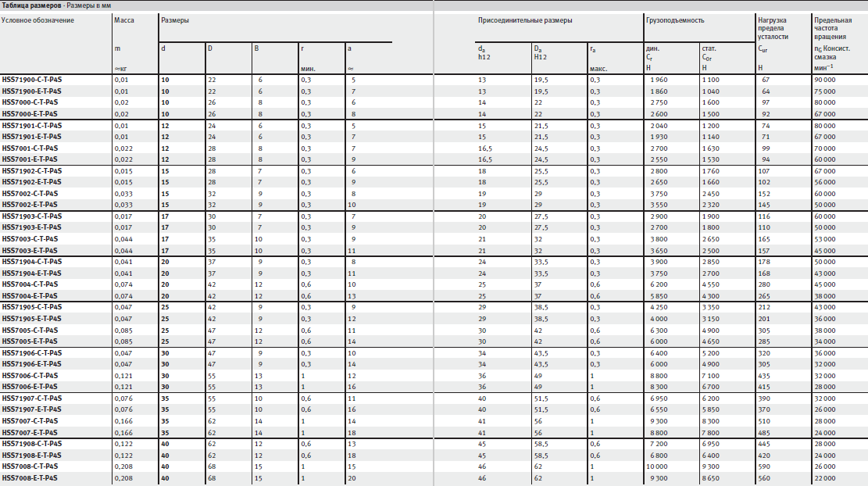Click designation HSS71904-E-T-P4S
868x486 pixels.
(x=32, y=273)
